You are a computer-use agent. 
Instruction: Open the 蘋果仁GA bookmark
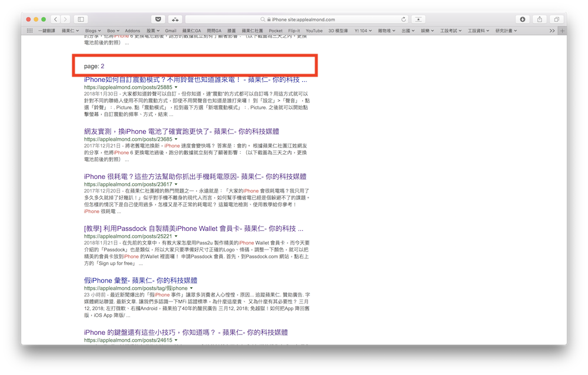tap(192, 31)
